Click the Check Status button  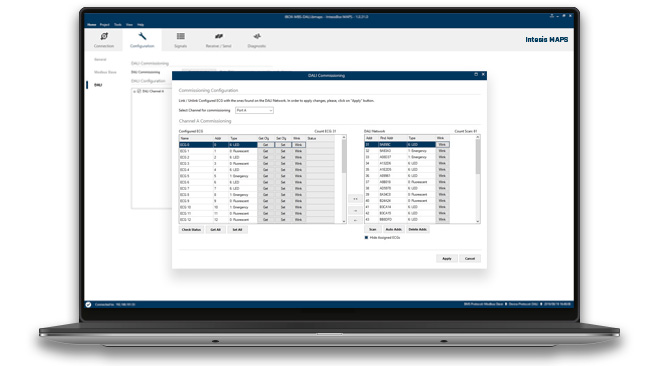[x=191, y=230]
